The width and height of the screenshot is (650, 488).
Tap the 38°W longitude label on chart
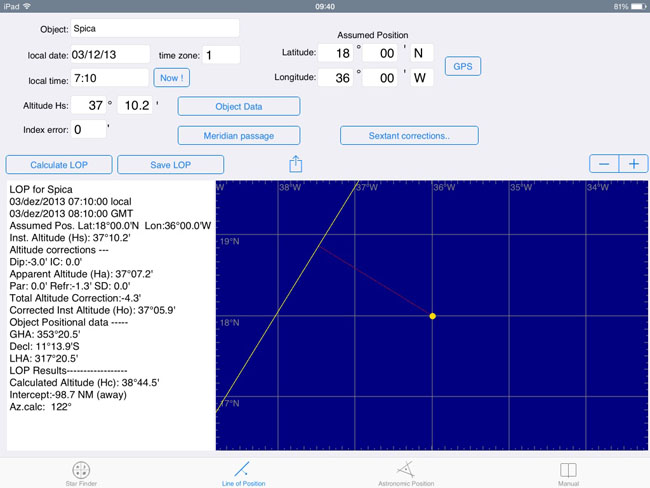tap(290, 187)
